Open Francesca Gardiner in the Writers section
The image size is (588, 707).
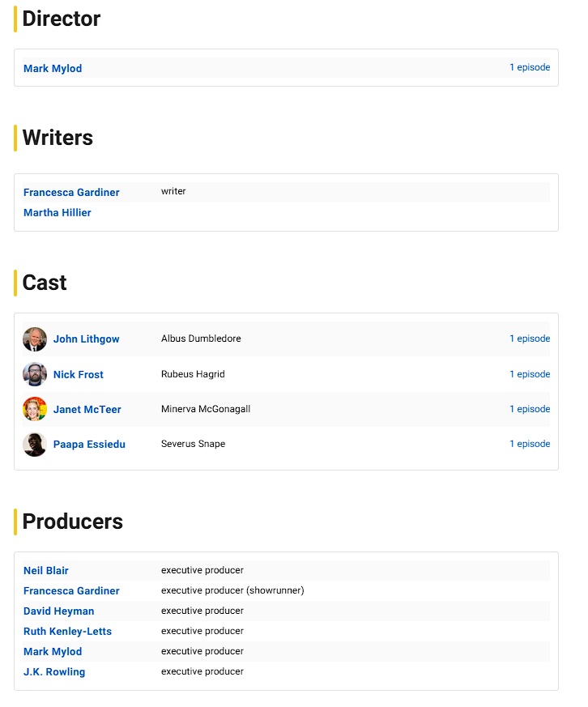pos(71,193)
